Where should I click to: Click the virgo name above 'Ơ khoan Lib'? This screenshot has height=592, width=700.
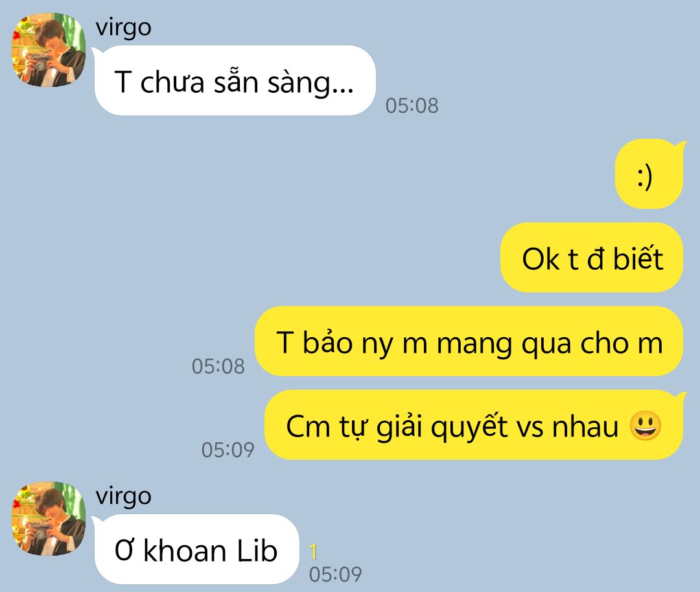[x=124, y=497]
